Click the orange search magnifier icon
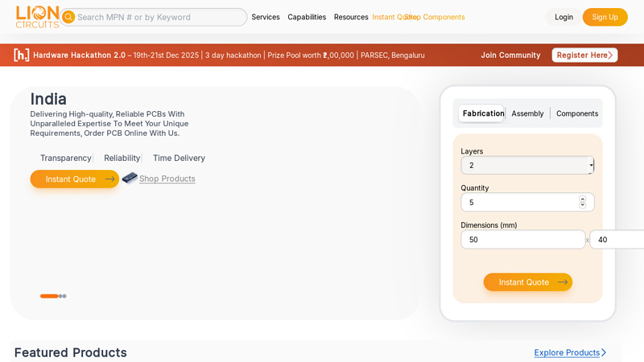Viewport: 644px width, 362px height. coord(68,17)
